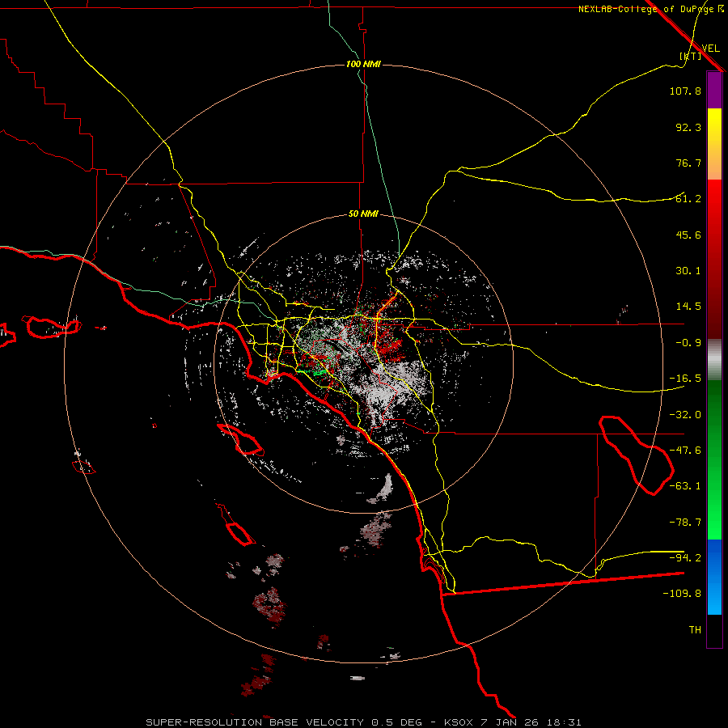This screenshot has width=728, height=728.
Task: Click the -0.9 velocity scale value
Action: pyautogui.click(x=688, y=343)
